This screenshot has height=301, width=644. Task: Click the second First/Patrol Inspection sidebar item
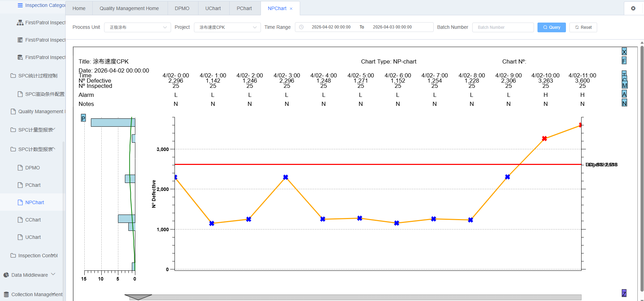41,40
